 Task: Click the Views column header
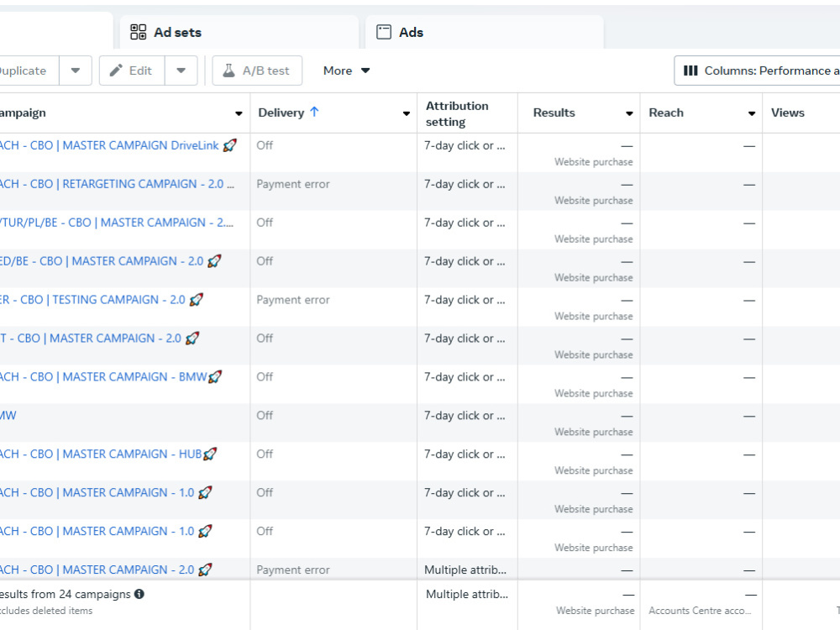point(788,113)
